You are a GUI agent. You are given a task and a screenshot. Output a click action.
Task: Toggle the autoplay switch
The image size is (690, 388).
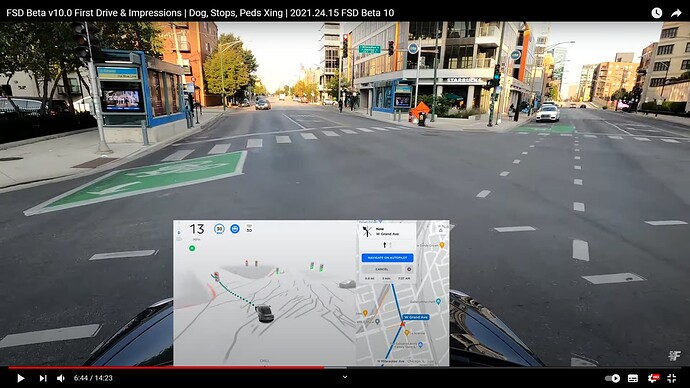tap(612, 378)
